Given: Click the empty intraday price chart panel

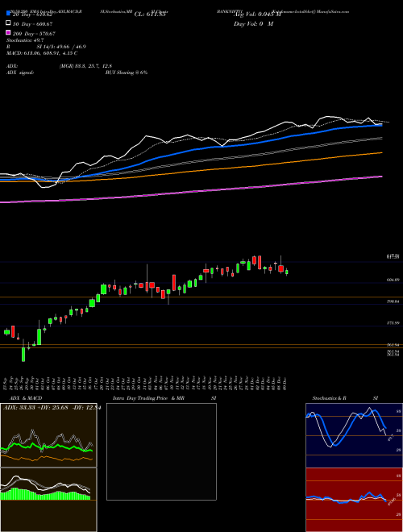Looking at the screenshot, I should pos(161,451).
